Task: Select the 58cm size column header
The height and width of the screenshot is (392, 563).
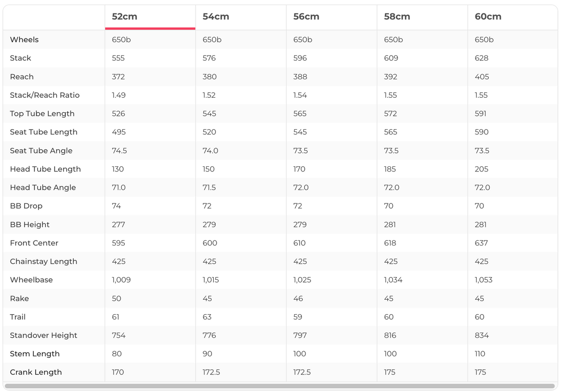Action: (397, 17)
